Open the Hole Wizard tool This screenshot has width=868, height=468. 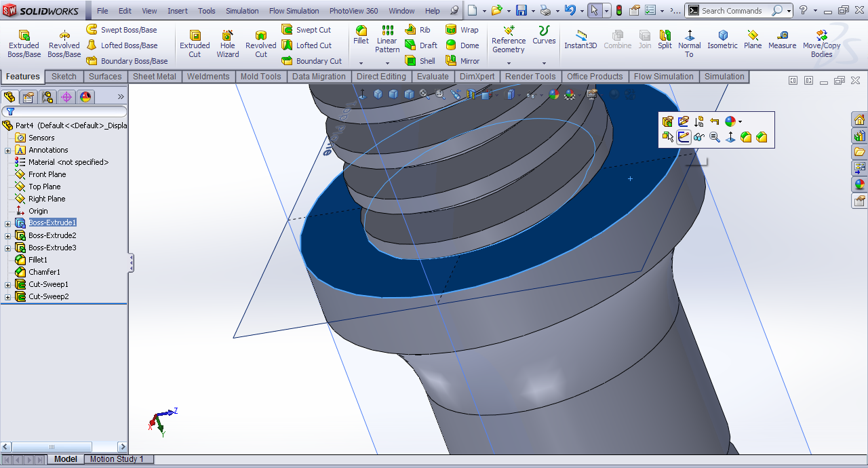click(x=228, y=44)
